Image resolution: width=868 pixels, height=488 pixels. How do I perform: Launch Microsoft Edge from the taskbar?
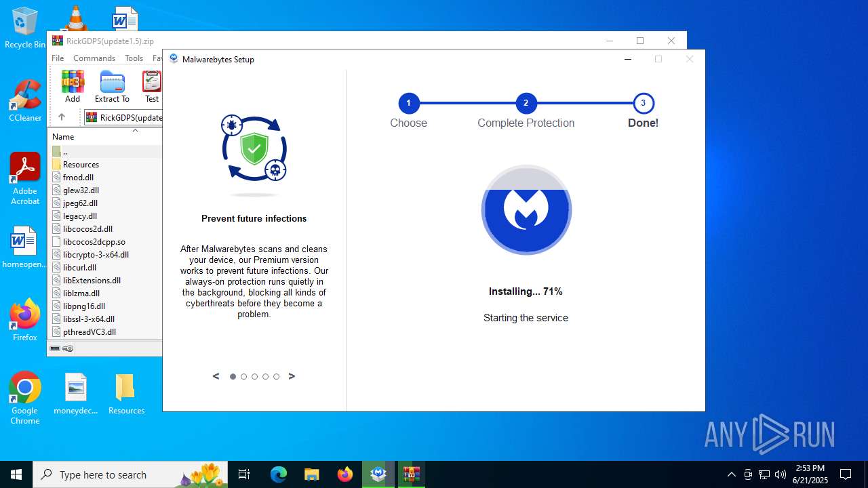pos(279,474)
